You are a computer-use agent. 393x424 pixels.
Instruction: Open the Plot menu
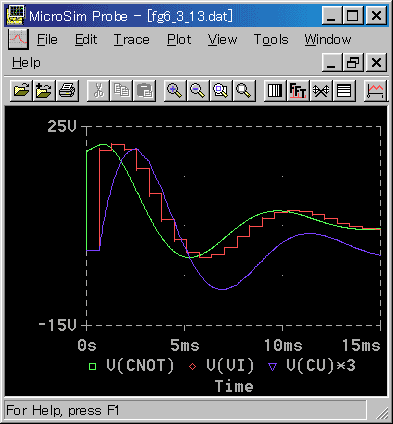[x=179, y=40]
